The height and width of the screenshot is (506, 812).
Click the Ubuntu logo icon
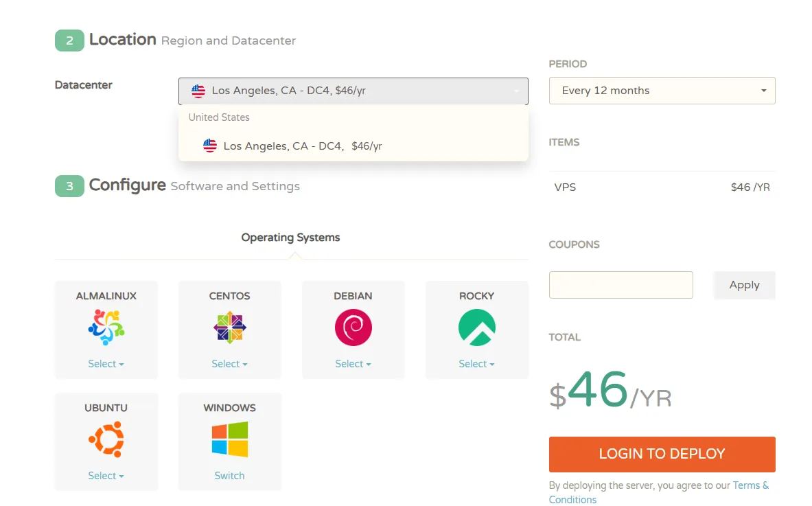pos(106,439)
